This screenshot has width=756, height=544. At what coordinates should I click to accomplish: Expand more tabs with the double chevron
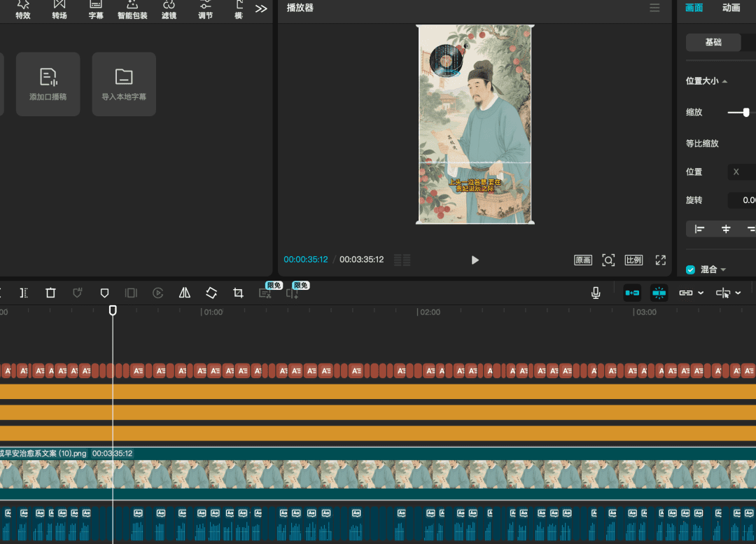pos(261,8)
